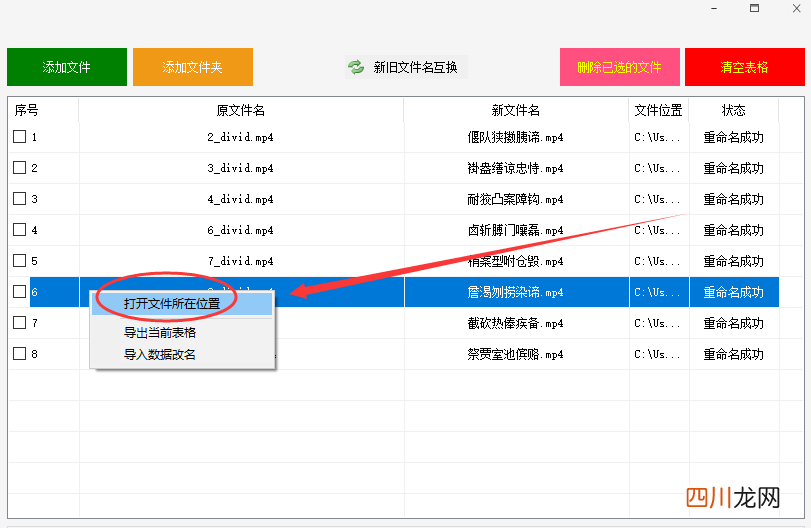Screen dimensions: 811x528
Task: Click the 重命名成功 status in row 7
Action: (x=734, y=323)
